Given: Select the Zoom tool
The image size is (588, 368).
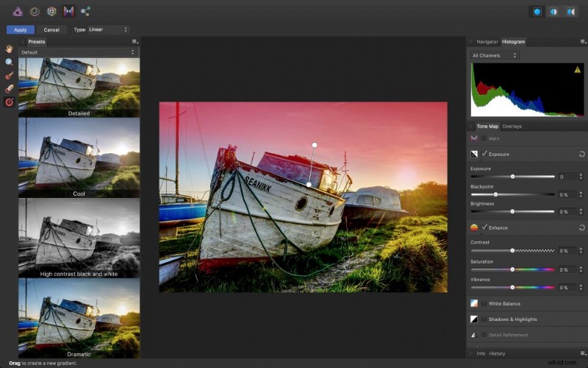Looking at the screenshot, I should [x=9, y=63].
